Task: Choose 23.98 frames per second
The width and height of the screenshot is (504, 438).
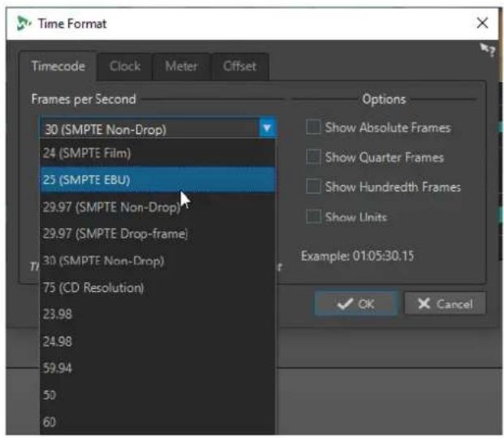Action: [x=157, y=314]
